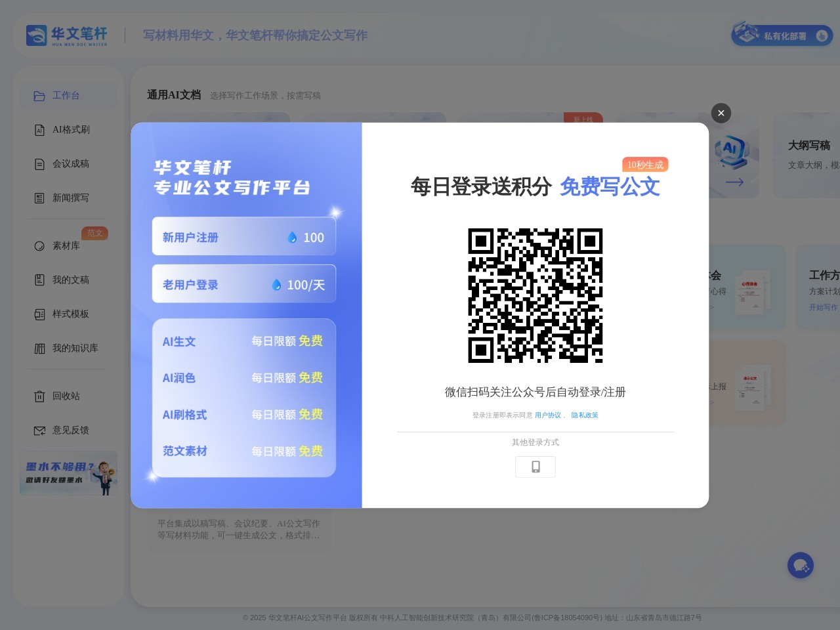The image size is (840, 630).
Task: Click the 会议成稿 document icon
Action: coord(39,164)
